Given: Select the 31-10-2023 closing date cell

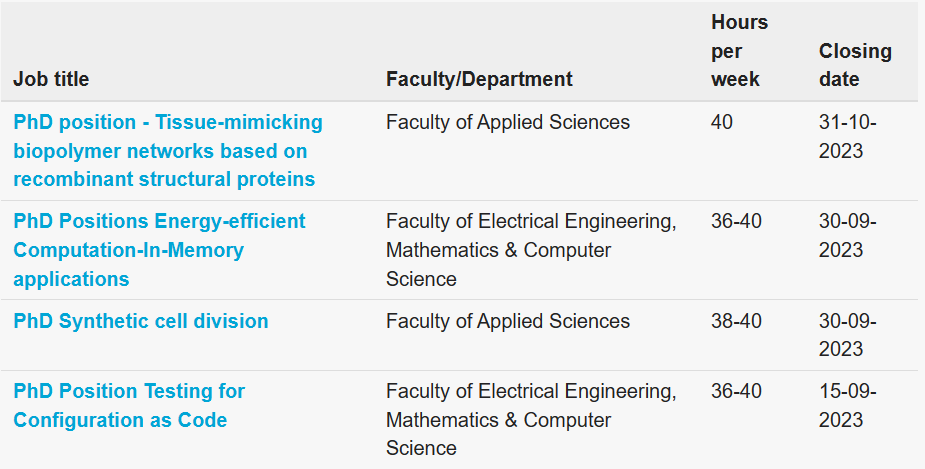Looking at the screenshot, I should [848, 136].
